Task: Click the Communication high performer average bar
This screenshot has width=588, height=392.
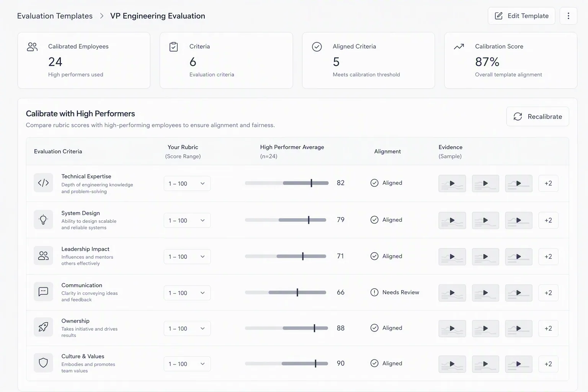Action: pos(286,292)
